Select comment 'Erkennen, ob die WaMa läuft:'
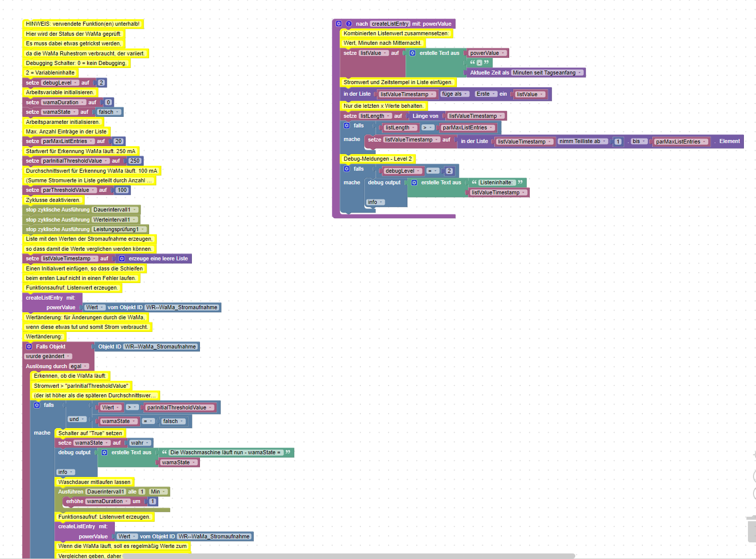The width and height of the screenshot is (756, 559). 70,376
